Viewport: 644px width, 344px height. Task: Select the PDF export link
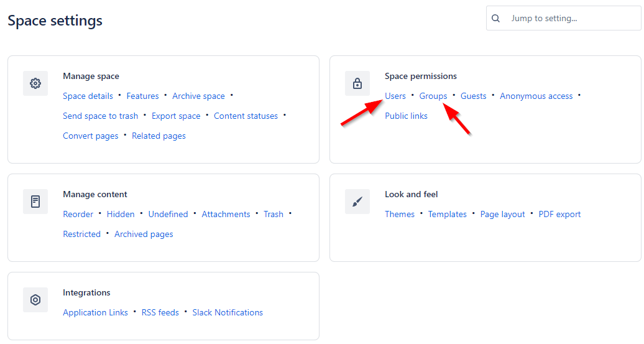[559, 214]
